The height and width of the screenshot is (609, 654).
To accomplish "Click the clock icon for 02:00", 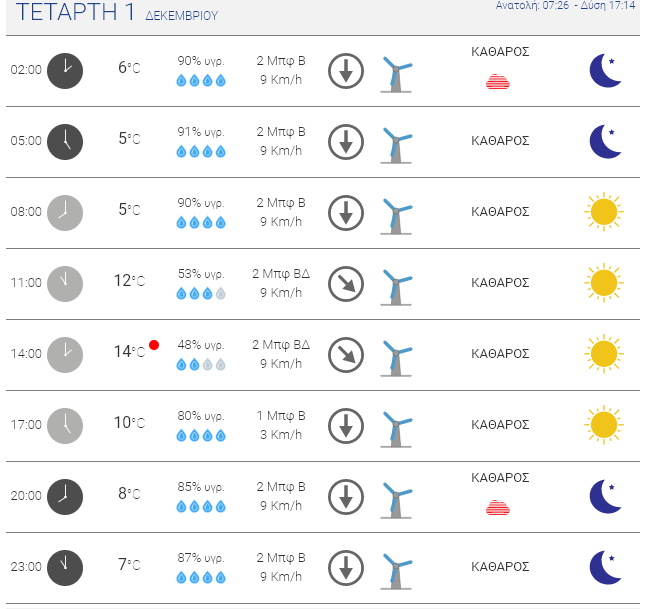I will pyautogui.click(x=65, y=71).
